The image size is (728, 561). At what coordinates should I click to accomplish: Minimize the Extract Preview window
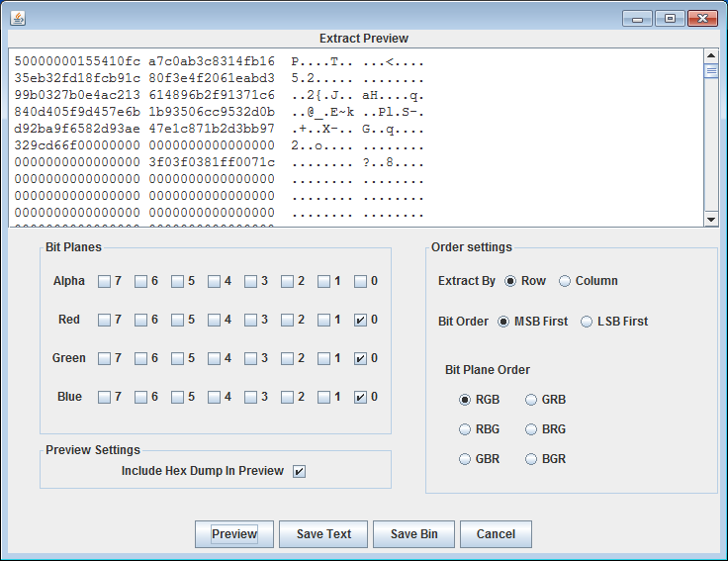637,19
